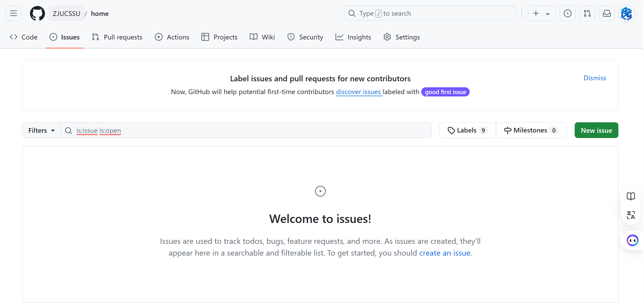
Task: Open the Actions tab
Action: (x=172, y=37)
